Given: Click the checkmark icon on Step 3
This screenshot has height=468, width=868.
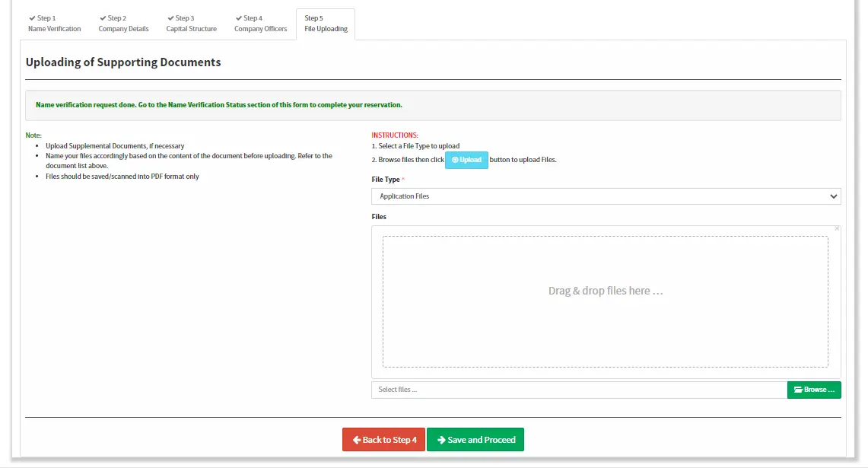Looking at the screenshot, I should click(x=170, y=18).
